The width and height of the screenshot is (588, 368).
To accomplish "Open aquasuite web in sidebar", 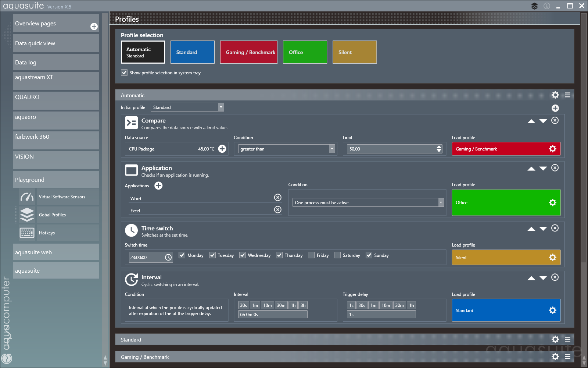I will pyautogui.click(x=56, y=252).
